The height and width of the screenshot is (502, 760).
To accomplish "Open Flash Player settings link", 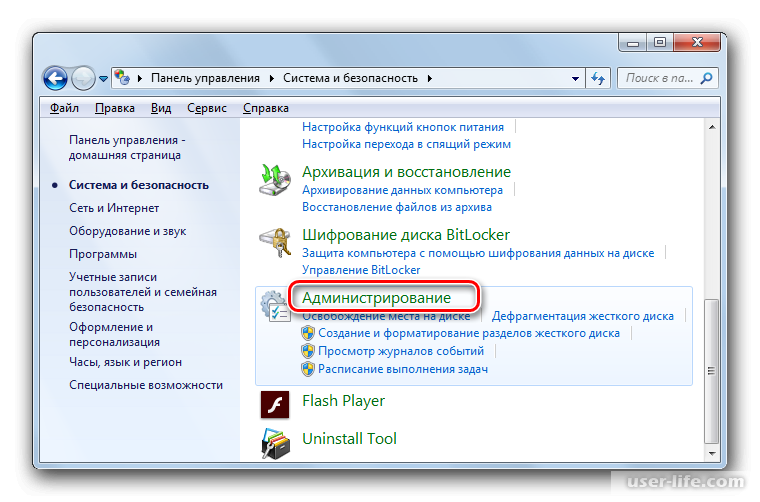I will pyautogui.click(x=344, y=401).
